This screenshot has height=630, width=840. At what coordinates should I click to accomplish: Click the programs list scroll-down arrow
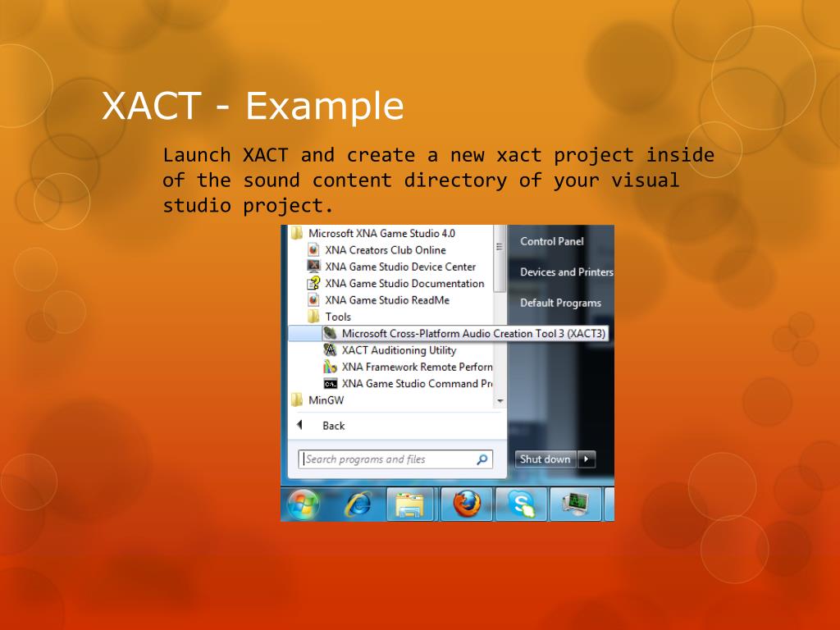click(500, 400)
